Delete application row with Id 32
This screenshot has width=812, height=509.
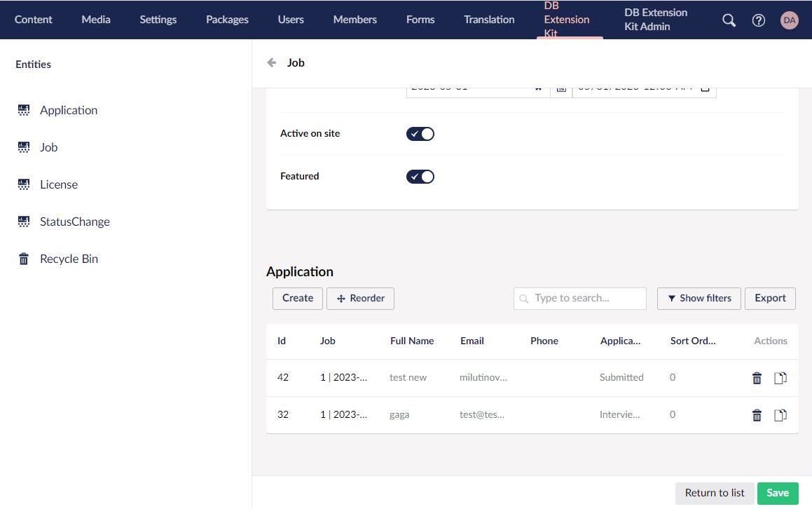(757, 415)
